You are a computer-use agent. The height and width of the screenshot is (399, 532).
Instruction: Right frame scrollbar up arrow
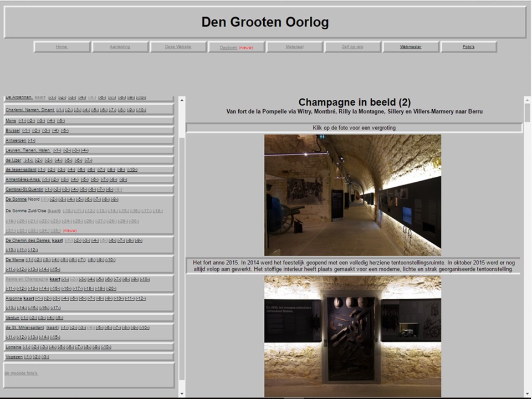[527, 100]
